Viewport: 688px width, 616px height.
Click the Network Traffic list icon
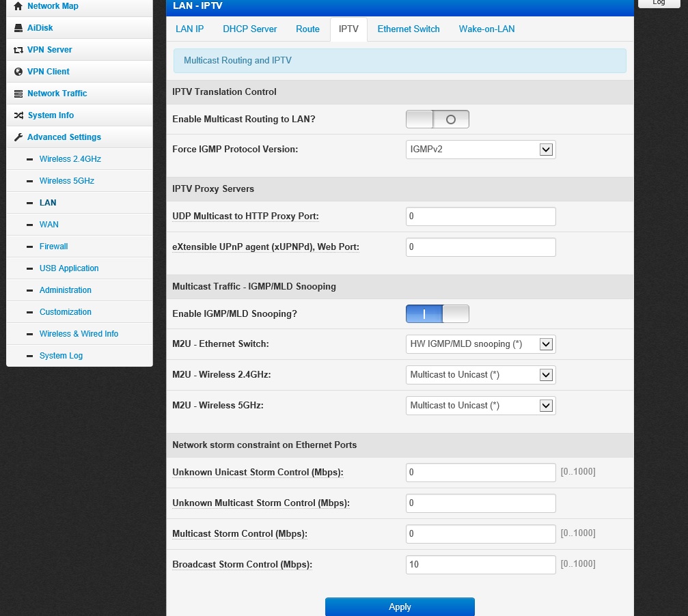click(18, 94)
